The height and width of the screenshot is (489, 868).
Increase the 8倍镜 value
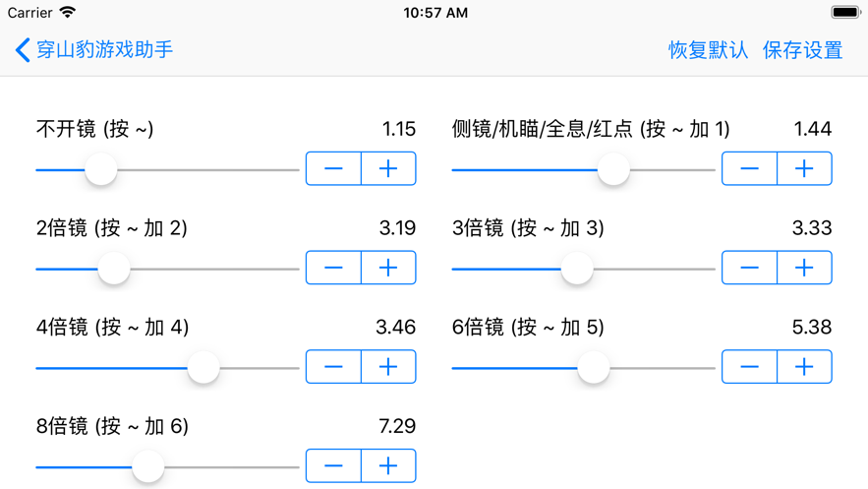tap(388, 465)
